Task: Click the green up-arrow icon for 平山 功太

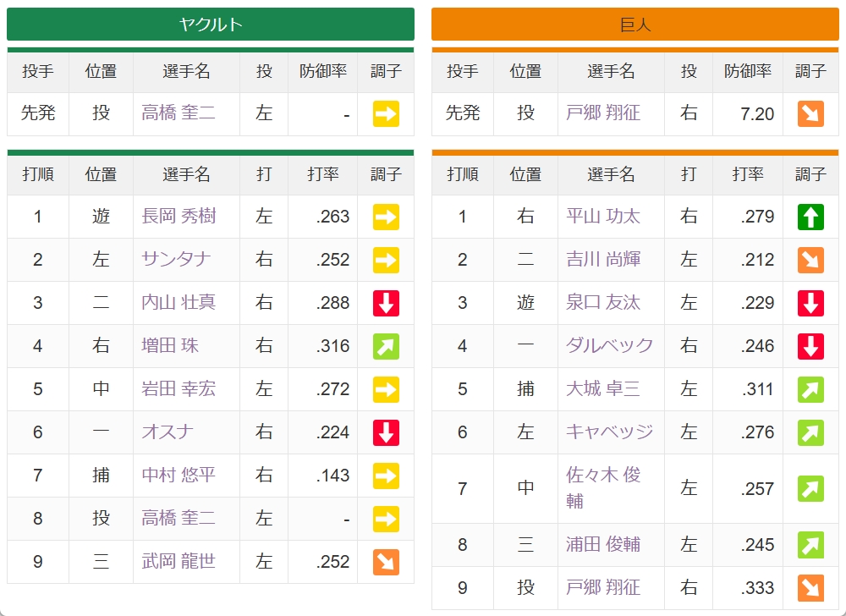Action: click(x=810, y=217)
